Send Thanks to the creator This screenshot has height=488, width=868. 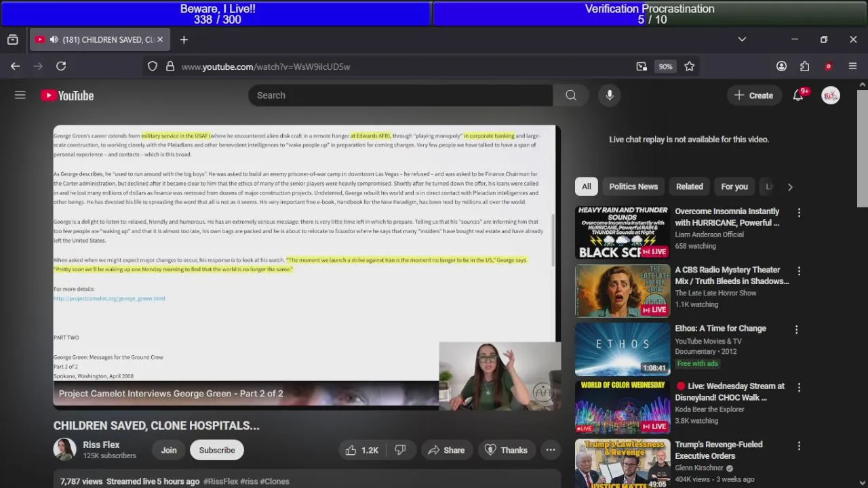coord(506,450)
